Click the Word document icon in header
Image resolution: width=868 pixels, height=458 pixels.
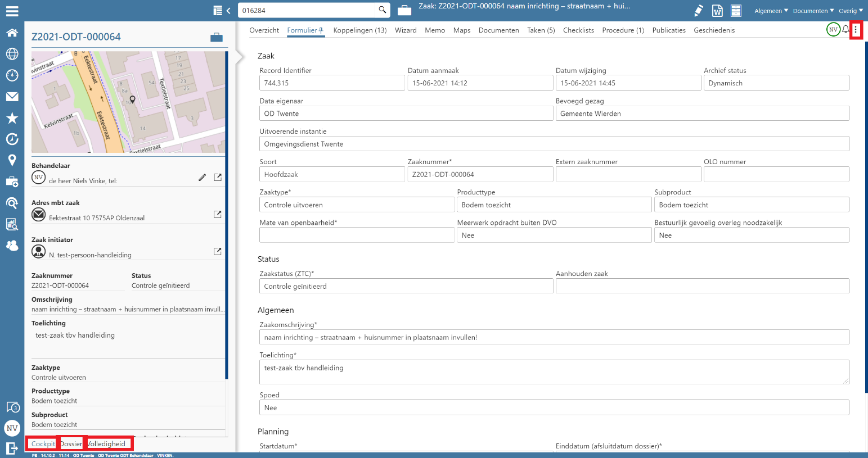point(717,11)
